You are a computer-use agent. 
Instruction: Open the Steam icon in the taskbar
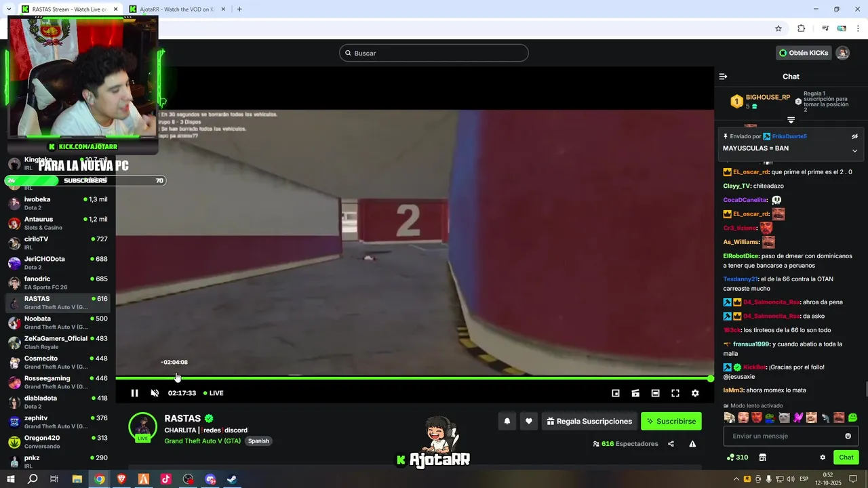coord(232,479)
